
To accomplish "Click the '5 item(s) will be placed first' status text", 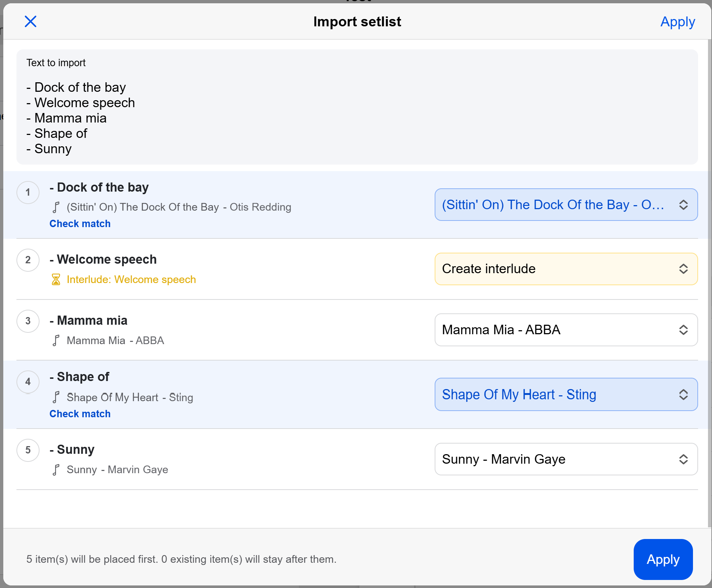I will click(x=181, y=559).
